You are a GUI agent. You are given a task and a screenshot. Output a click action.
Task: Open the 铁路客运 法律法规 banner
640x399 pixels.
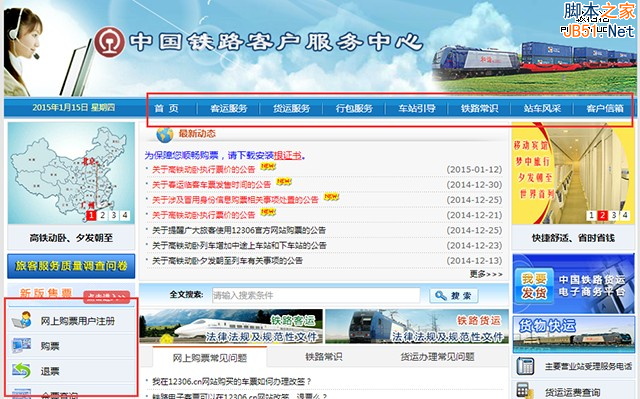pyautogui.click(x=231, y=326)
